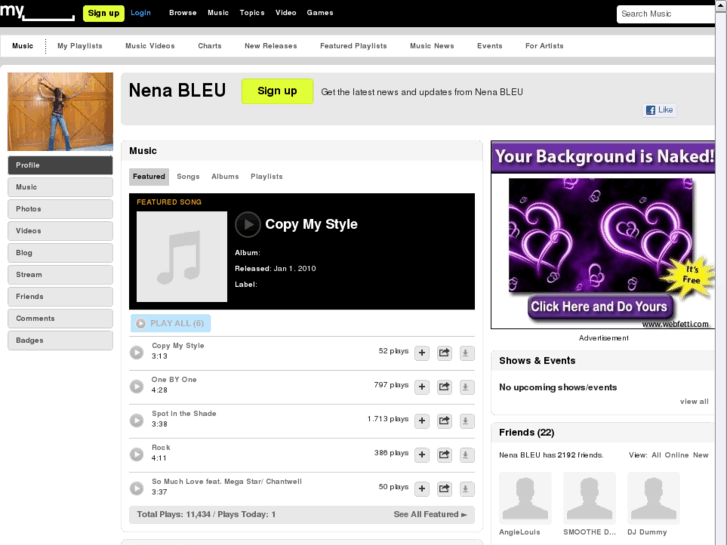Open the featured song album art placeholder
The width and height of the screenshot is (727, 545).
182,256
